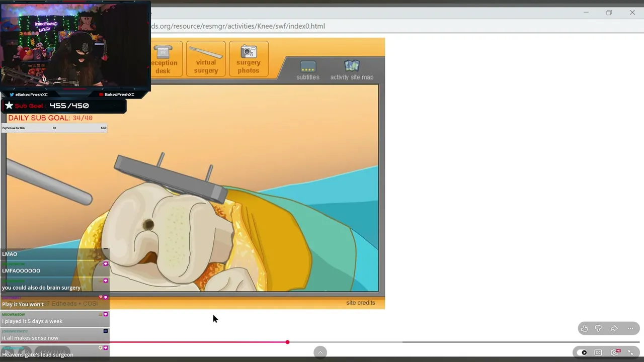Click the gray cutting guide block on the knee
This screenshot has height=362, width=644.
(170, 178)
